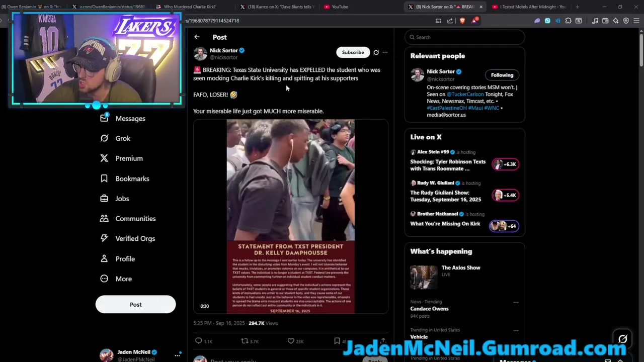Open the Jaden McNeil account menu dots

tap(177, 355)
